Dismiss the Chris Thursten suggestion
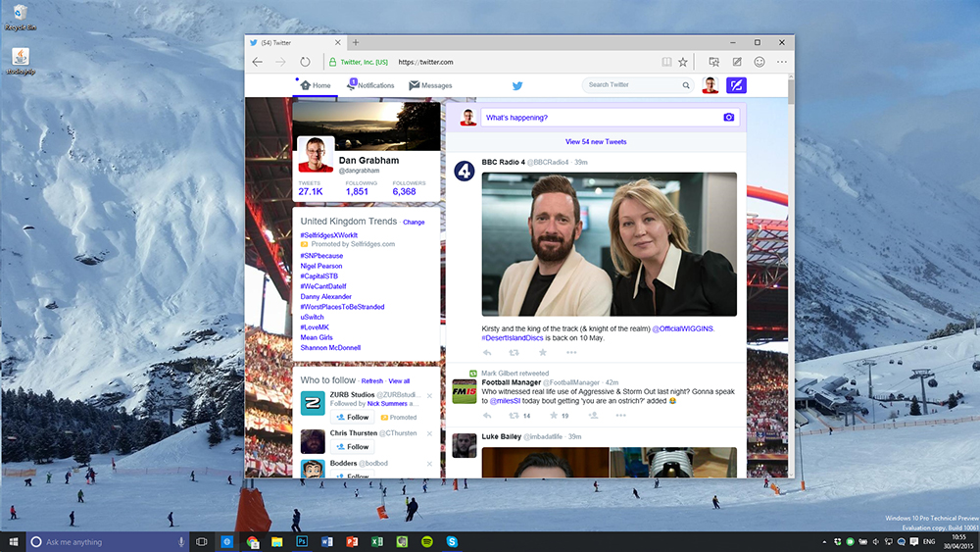This screenshot has height=552, width=980. click(x=429, y=433)
